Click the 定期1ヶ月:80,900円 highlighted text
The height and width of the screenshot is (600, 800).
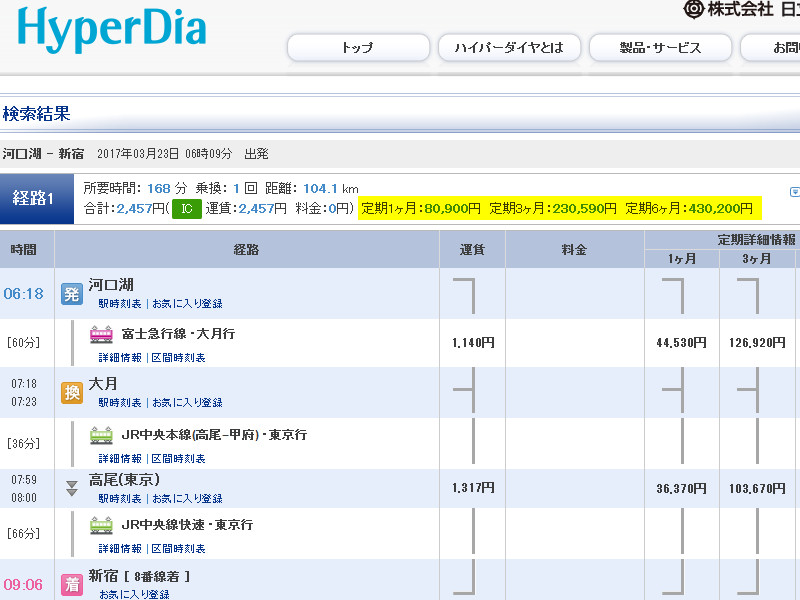[x=421, y=208]
